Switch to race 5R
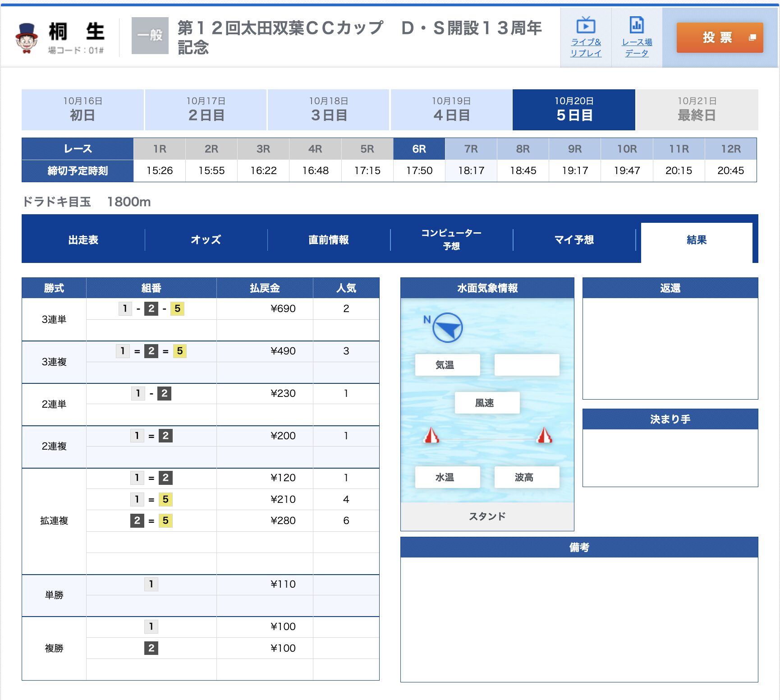This screenshot has height=700, width=780. (367, 149)
